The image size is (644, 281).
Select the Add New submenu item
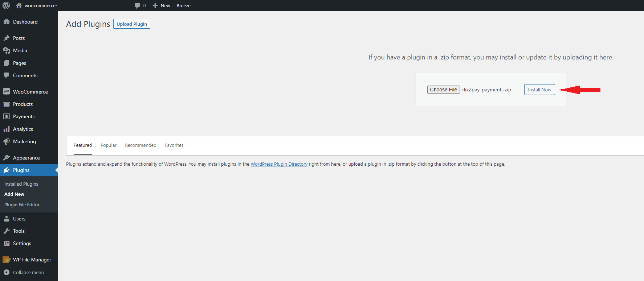(x=15, y=194)
